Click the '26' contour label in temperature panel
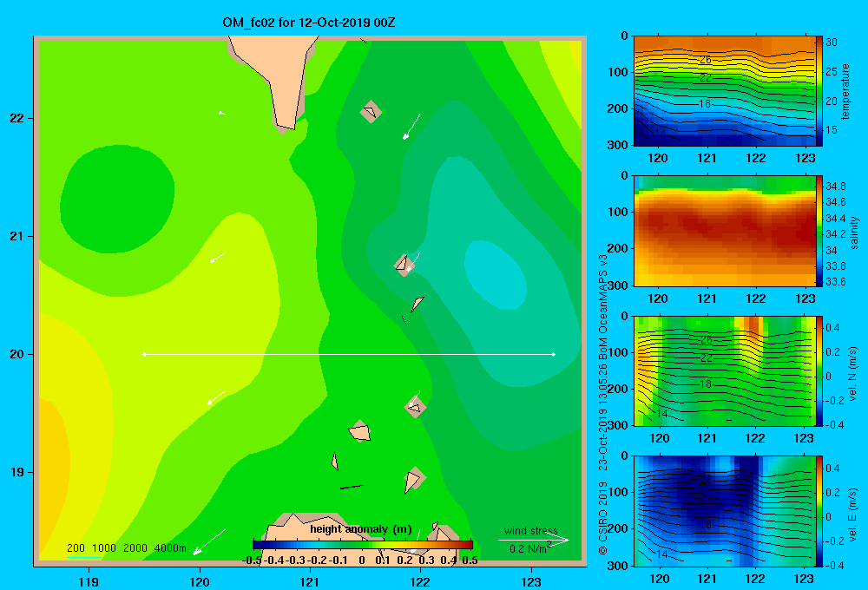Screen dimensions: 868x590 pos(705,60)
